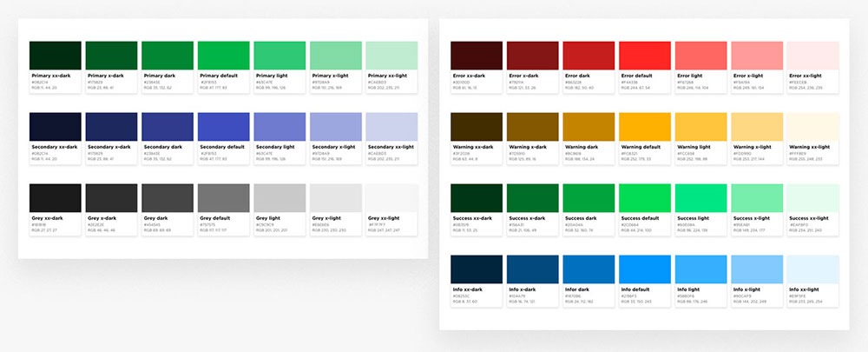Pick the Grey x-light swatch
The height and width of the screenshot is (352, 868).
click(336, 198)
